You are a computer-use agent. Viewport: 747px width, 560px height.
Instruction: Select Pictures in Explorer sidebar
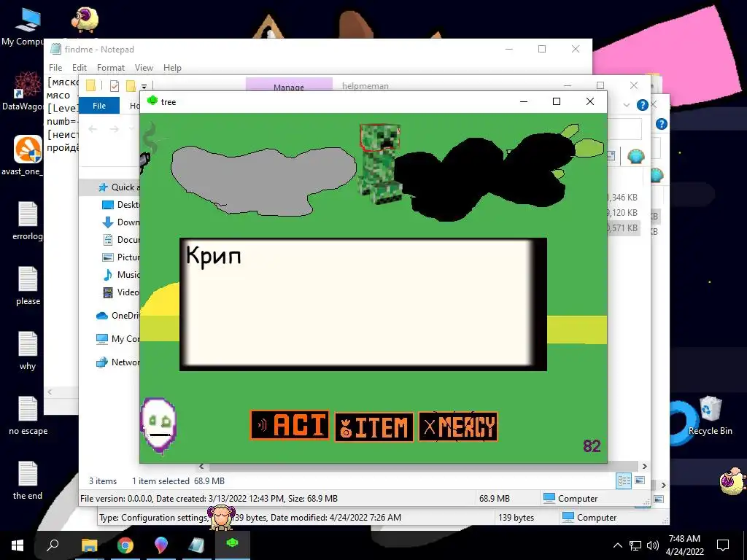(121, 257)
